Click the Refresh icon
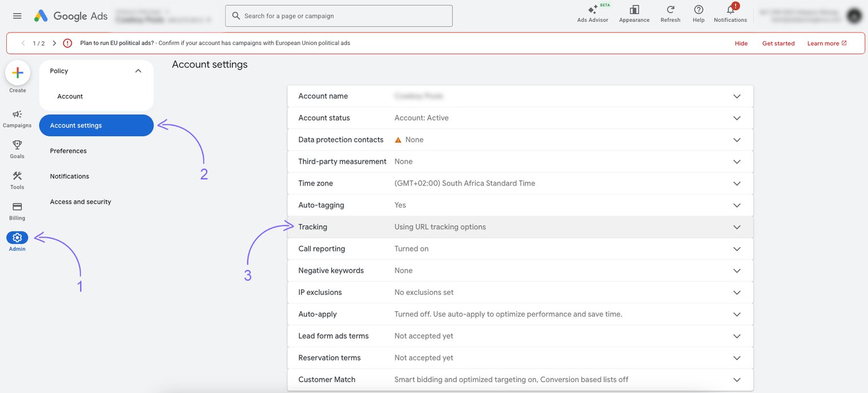Image resolution: width=868 pixels, height=393 pixels. [x=670, y=10]
